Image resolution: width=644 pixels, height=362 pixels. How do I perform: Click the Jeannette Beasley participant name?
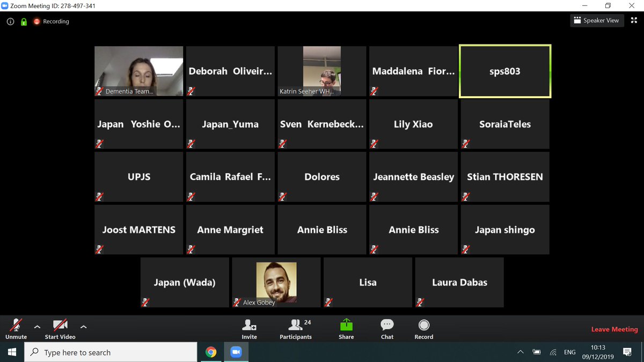coord(414,176)
